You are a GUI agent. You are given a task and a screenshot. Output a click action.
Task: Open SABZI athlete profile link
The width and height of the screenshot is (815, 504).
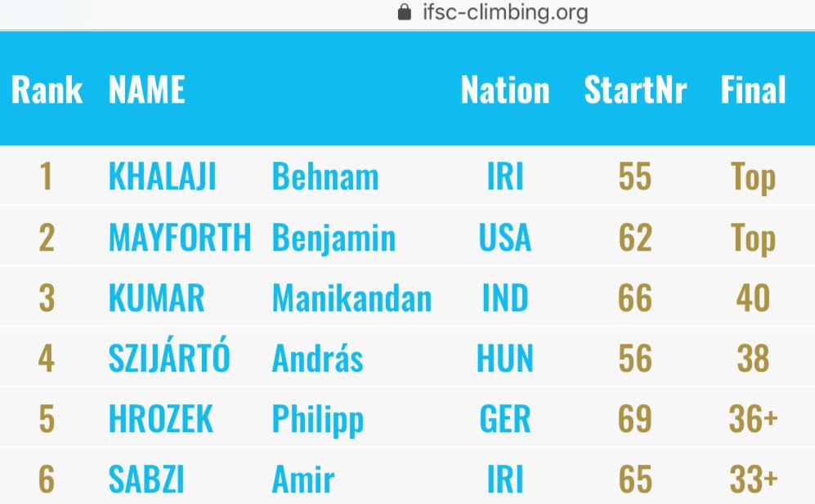click(146, 479)
